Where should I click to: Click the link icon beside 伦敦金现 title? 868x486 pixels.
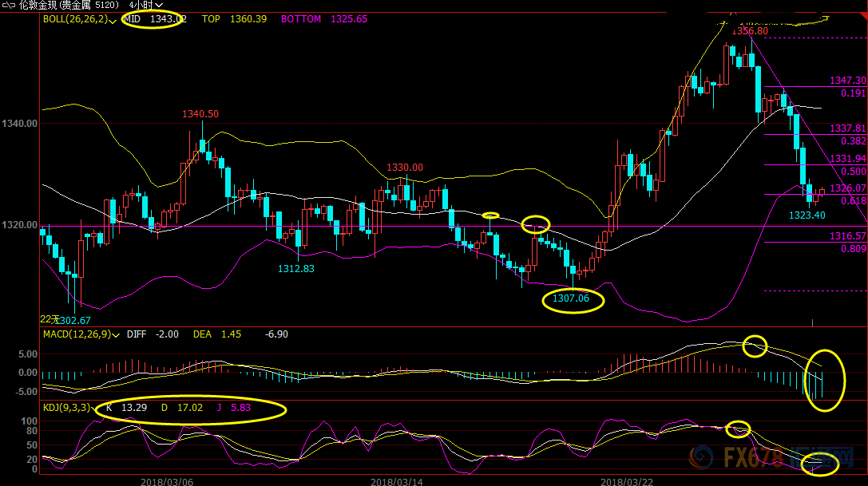click(8, 5)
